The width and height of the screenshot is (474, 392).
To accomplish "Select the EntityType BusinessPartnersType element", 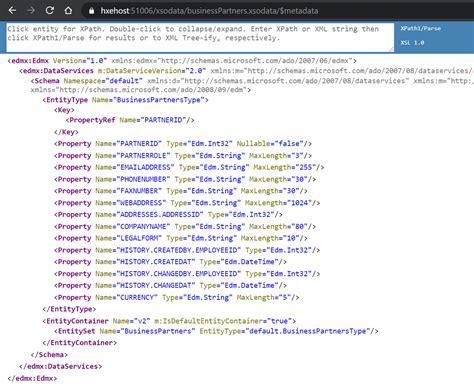I will [x=125, y=100].
